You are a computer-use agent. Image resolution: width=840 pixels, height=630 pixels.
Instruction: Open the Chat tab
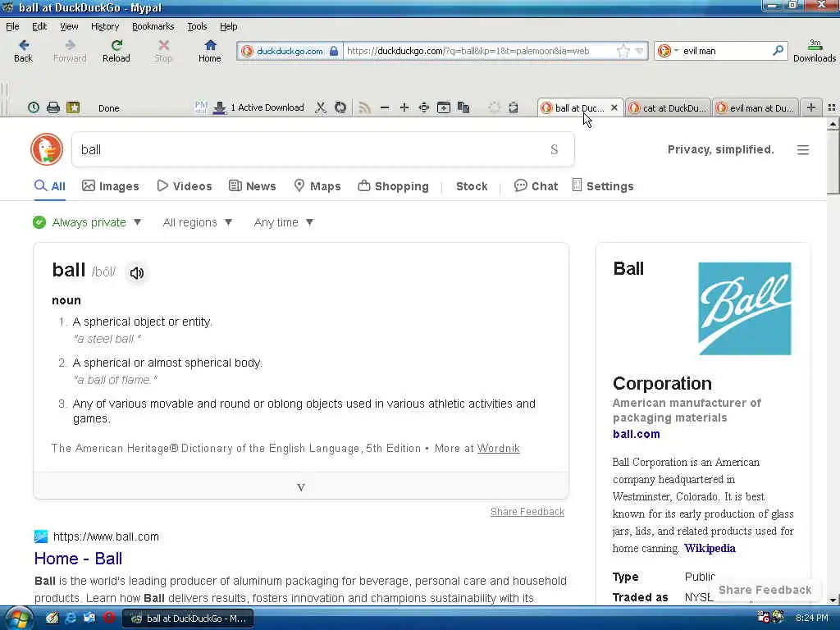[536, 186]
